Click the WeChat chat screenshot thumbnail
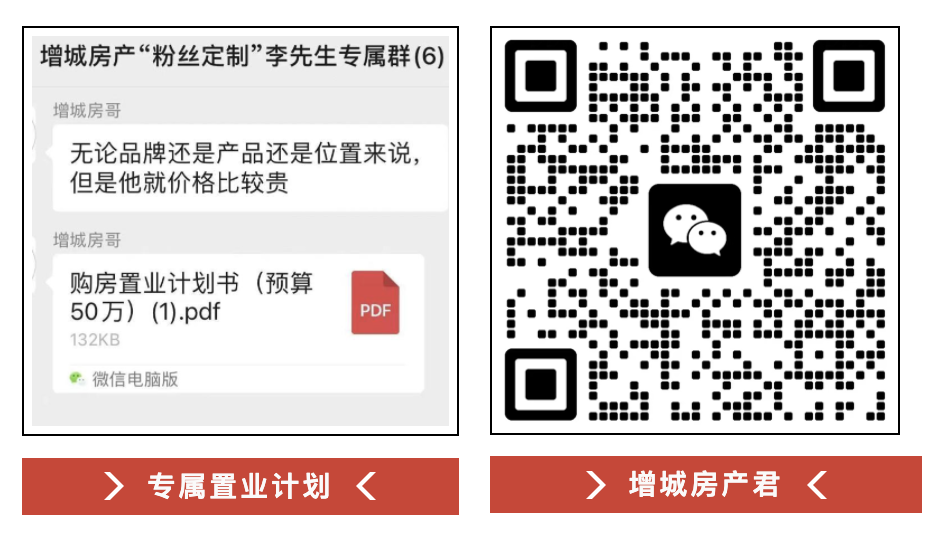The height and width of the screenshot is (548, 942). [x=240, y=231]
